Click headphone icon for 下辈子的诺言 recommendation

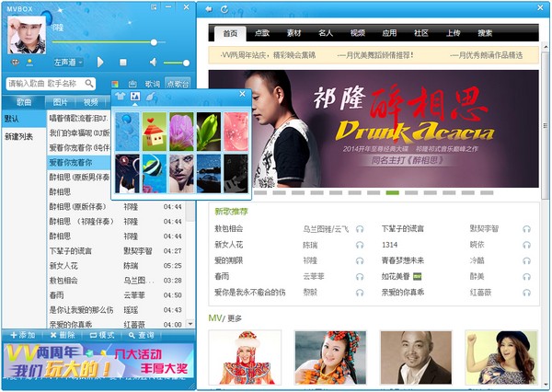pyautogui.click(x=526, y=229)
